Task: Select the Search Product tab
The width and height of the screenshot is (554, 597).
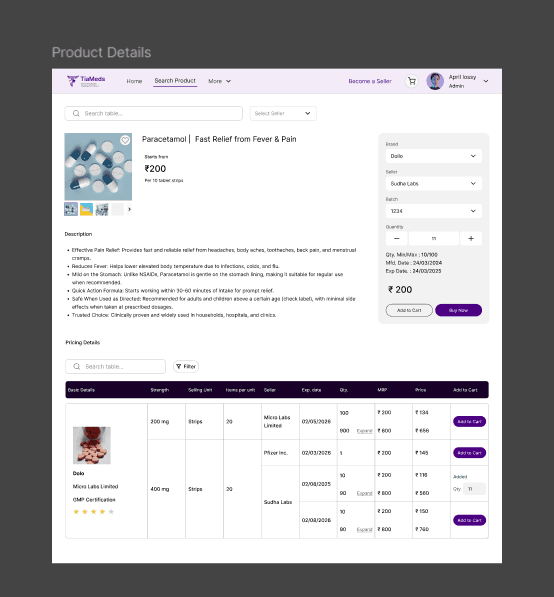Action: click(x=175, y=81)
